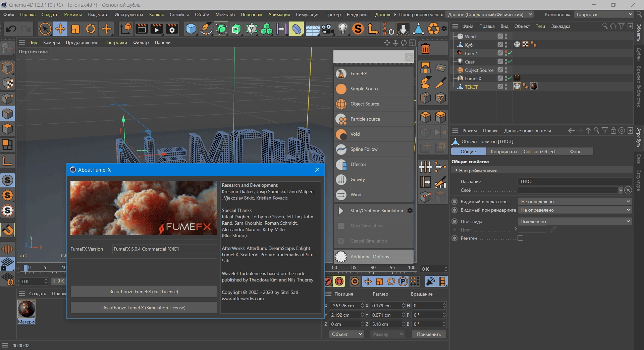644x350 pixels.
Task: Click trash bin icon in palette
Action: [425, 49]
